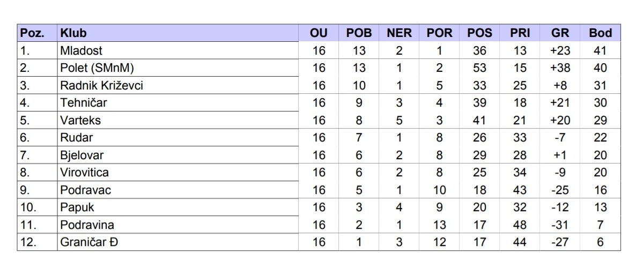Select the Tehničar club name
Viewport: 644px width, 261px height.
click(83, 103)
